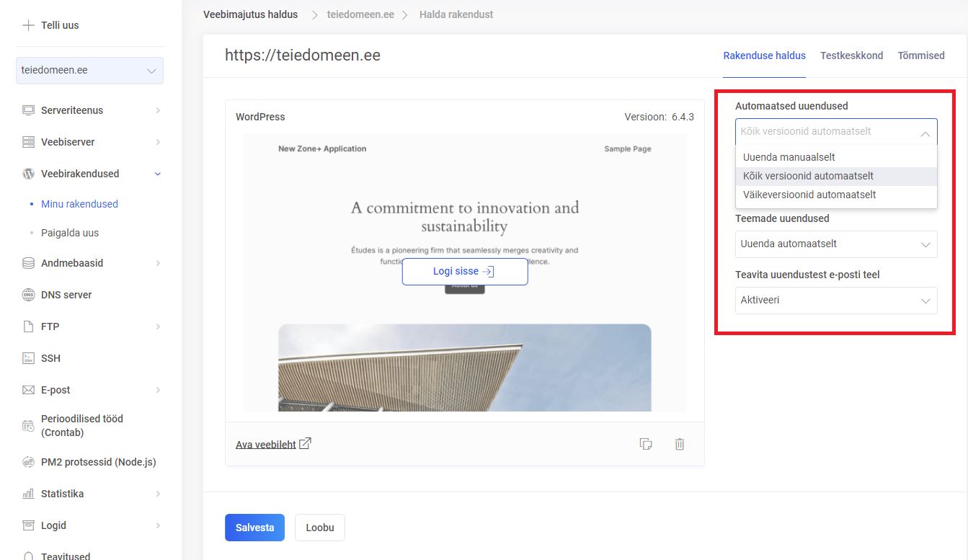Click the SSH terminal icon
968x560 pixels.
pos(29,358)
